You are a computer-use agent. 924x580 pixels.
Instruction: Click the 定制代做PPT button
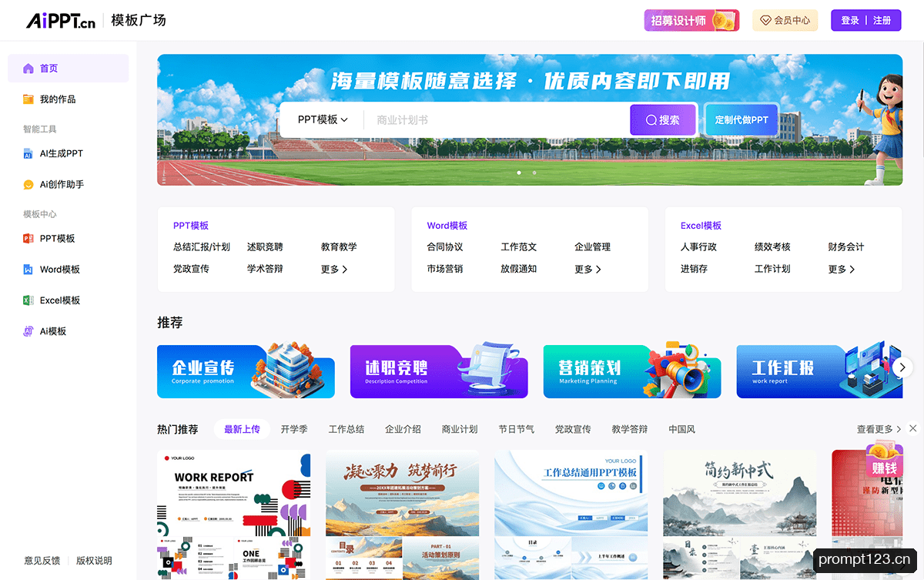(x=742, y=120)
